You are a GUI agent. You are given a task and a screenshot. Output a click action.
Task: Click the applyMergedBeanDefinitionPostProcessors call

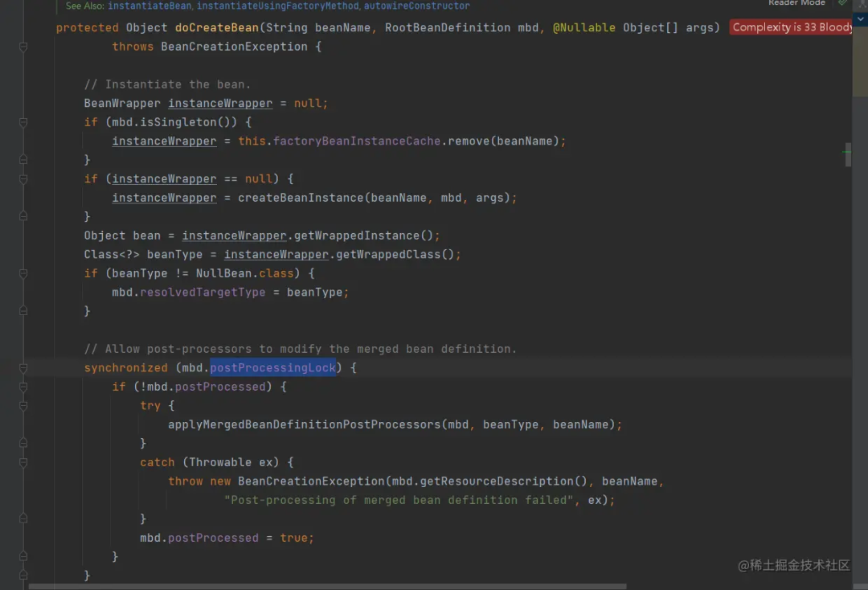305,424
